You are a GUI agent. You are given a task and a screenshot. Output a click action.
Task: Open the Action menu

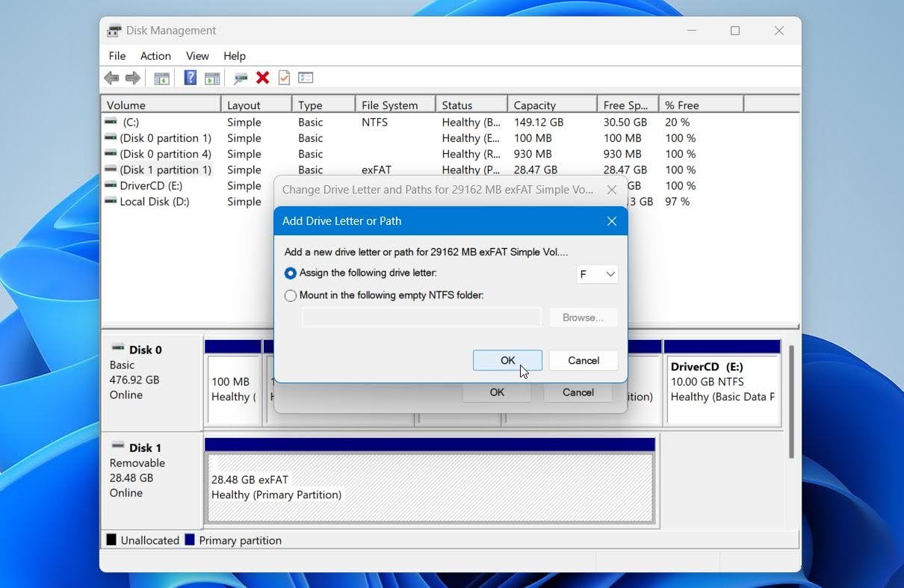coord(155,56)
